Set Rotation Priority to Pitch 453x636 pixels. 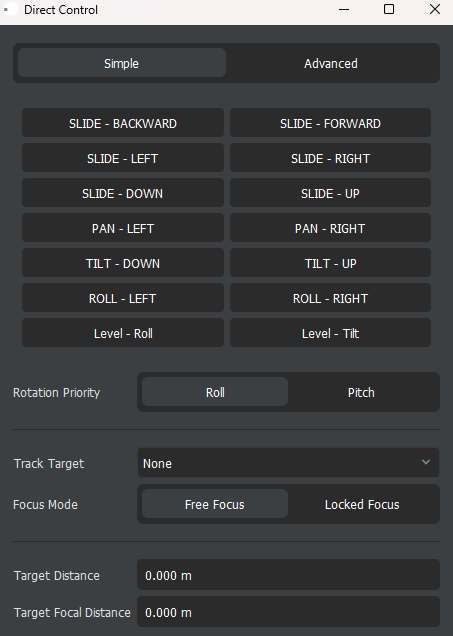click(x=361, y=392)
